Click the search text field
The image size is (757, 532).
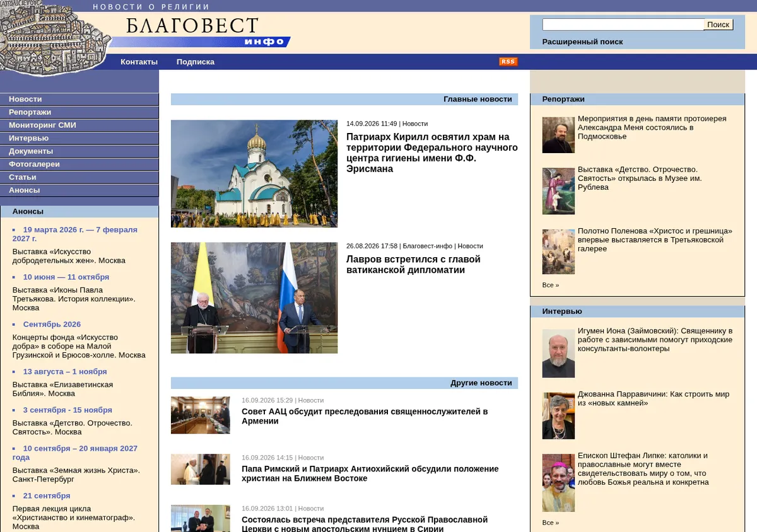click(x=623, y=25)
